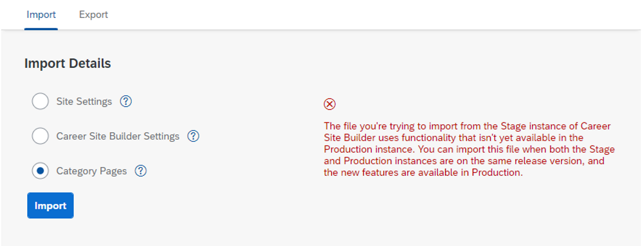Click the red error message paragraph
This screenshot has width=644, height=246.
click(x=469, y=149)
